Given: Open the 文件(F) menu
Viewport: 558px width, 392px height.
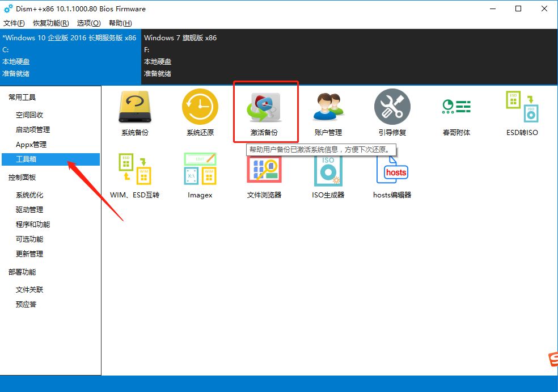Looking at the screenshot, I should pyautogui.click(x=14, y=23).
